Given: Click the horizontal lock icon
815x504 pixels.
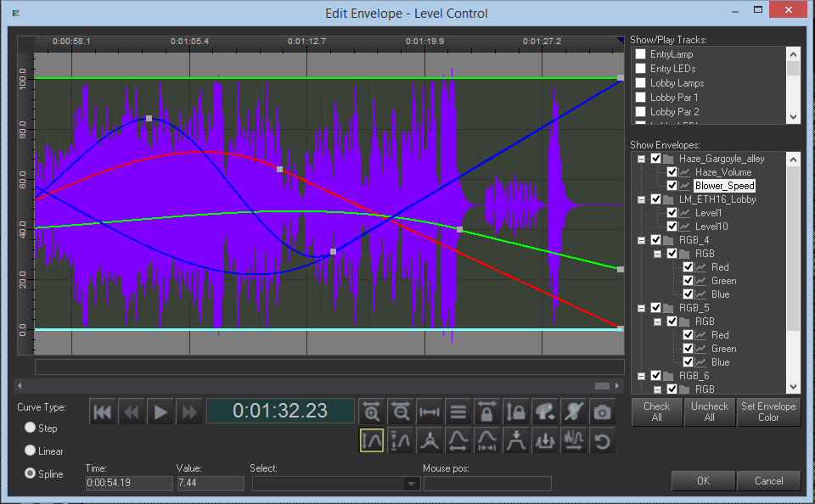Looking at the screenshot, I should tap(487, 412).
